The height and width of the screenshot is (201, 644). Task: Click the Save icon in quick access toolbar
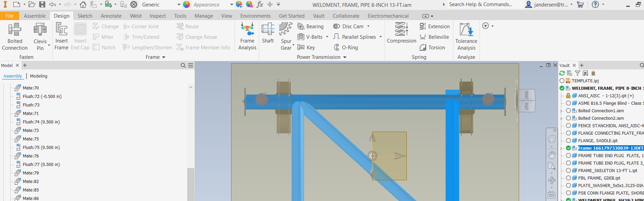(42, 4)
